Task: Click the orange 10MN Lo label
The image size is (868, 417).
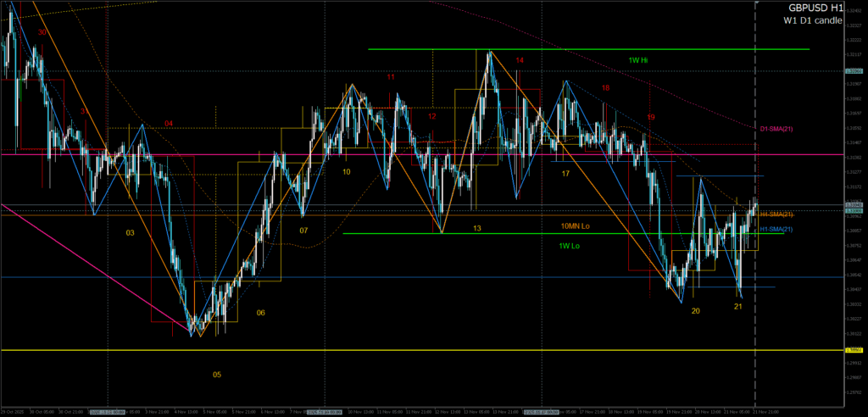Action: (x=575, y=227)
